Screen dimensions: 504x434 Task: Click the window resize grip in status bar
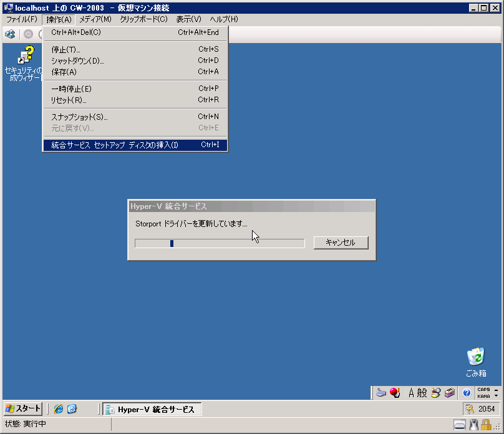(x=497, y=427)
